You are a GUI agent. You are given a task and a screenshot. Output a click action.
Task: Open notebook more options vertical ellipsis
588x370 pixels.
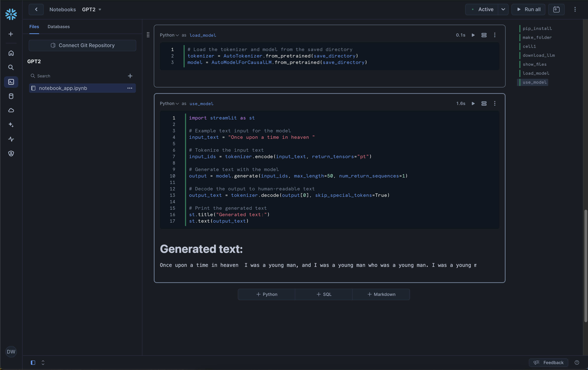(575, 9)
